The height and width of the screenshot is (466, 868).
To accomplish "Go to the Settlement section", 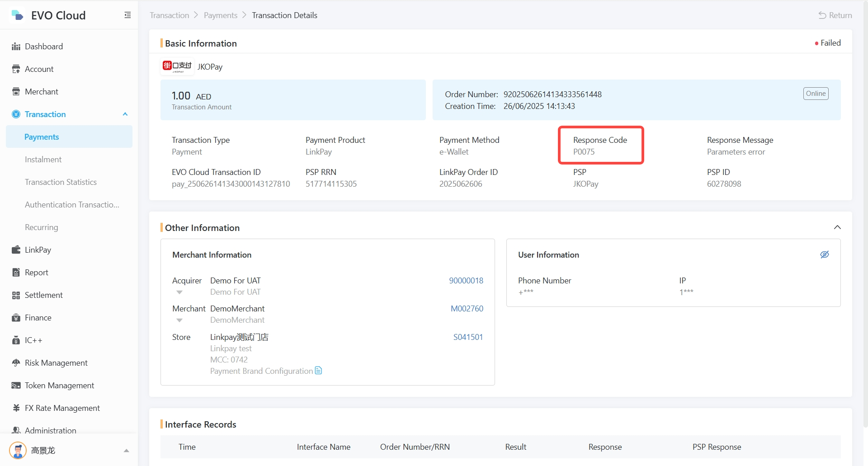I will (x=43, y=295).
